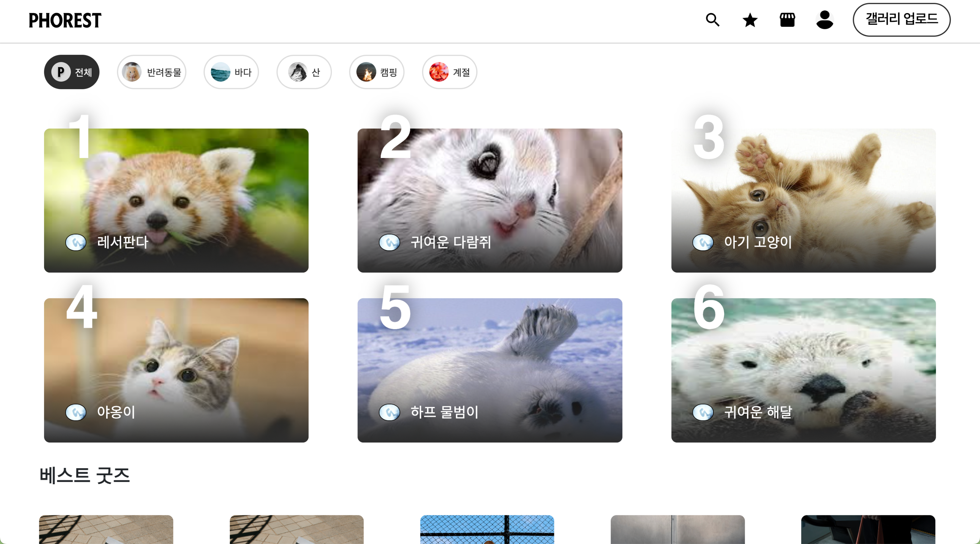Open the user profile icon

825,20
